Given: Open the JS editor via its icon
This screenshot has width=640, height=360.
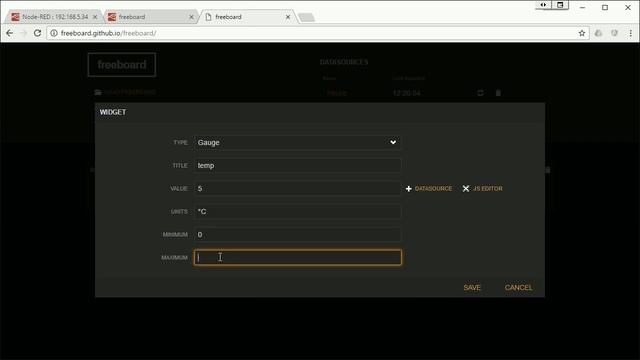Looking at the screenshot, I should [466, 189].
